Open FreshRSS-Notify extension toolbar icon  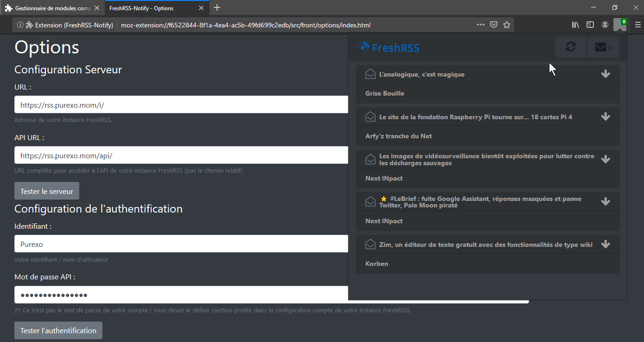pos(620,25)
